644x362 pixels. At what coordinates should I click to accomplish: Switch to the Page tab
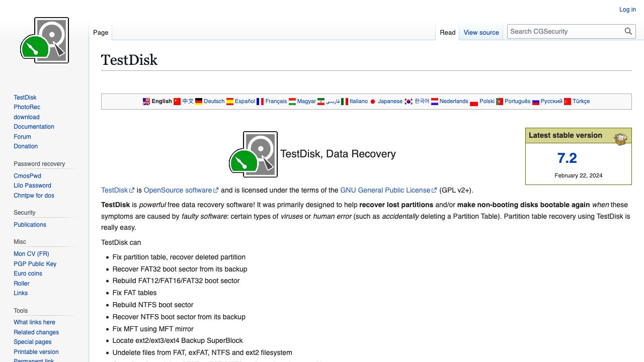point(101,32)
